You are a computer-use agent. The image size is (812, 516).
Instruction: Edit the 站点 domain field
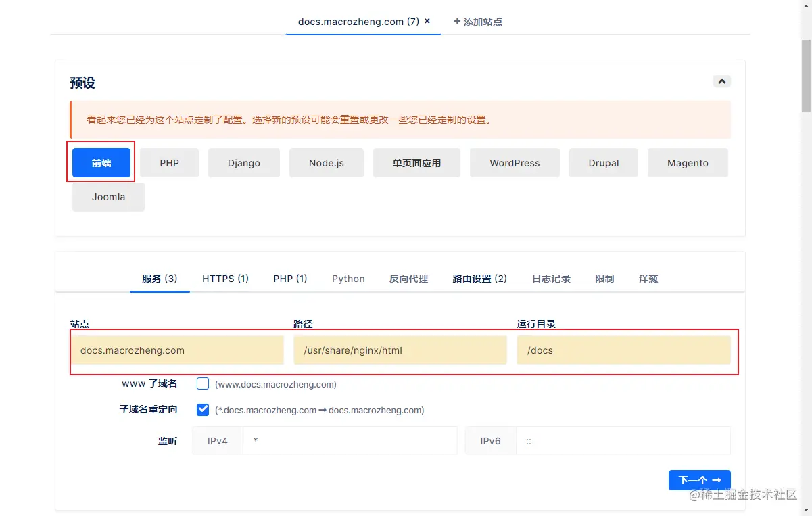click(177, 350)
